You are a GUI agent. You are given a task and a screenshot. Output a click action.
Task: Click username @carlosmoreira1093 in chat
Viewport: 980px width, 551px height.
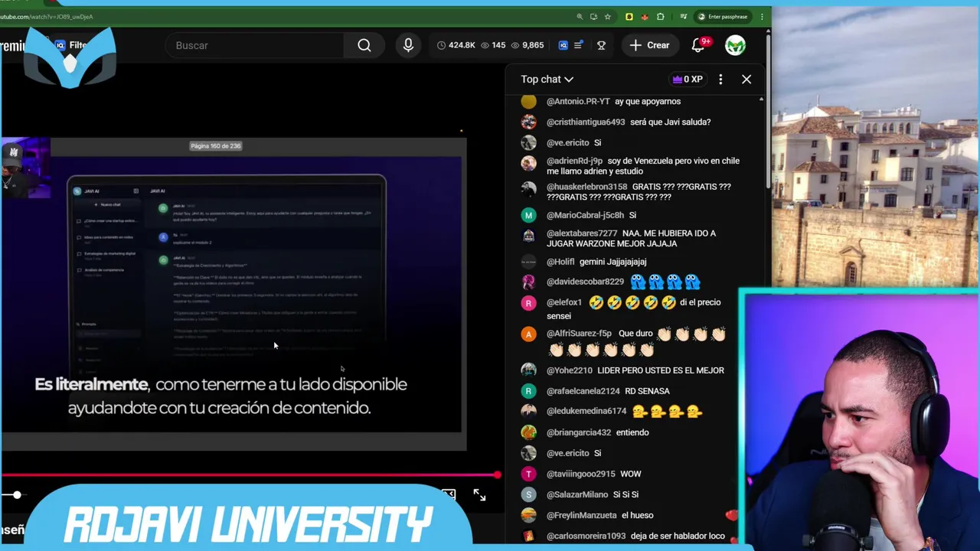pyautogui.click(x=586, y=536)
